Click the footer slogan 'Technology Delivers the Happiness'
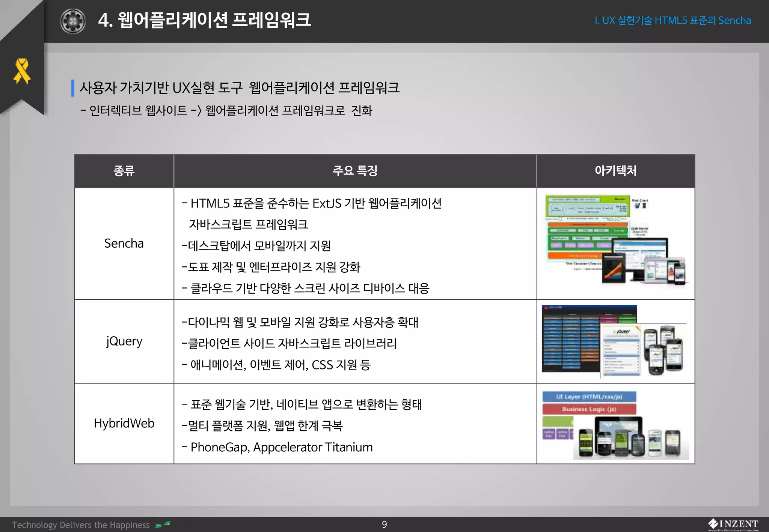The width and height of the screenshot is (769, 532). pyautogui.click(x=81, y=525)
